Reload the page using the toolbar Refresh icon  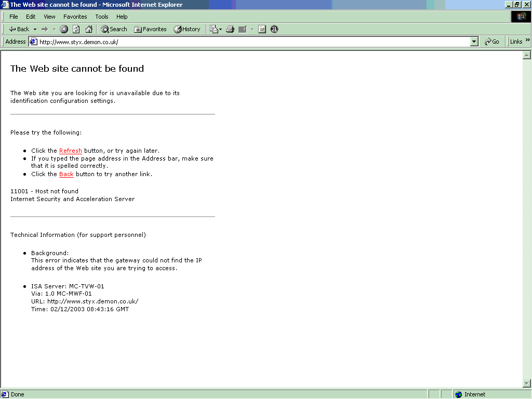click(x=76, y=29)
